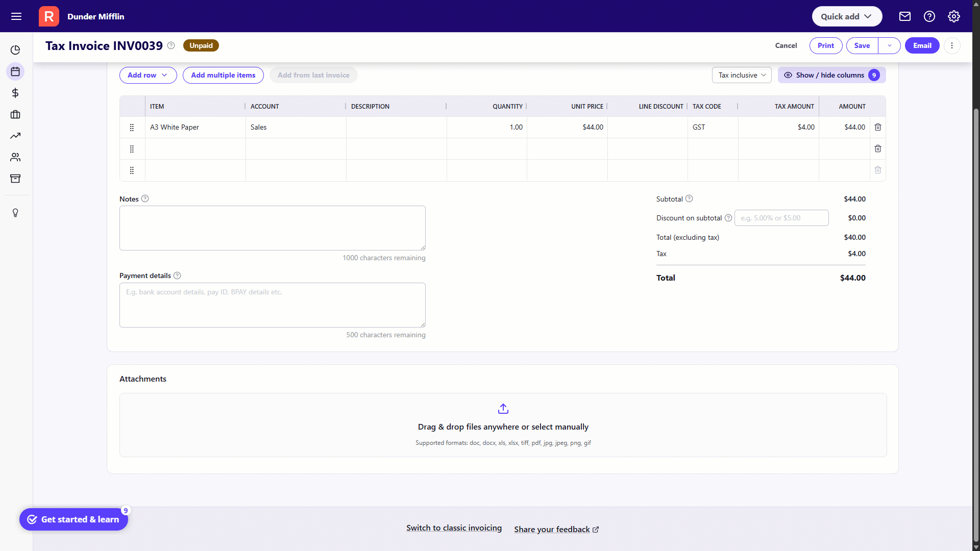Open the lightbulb tips sidebar icon
Image resolution: width=980 pixels, height=551 pixels.
pyautogui.click(x=15, y=213)
